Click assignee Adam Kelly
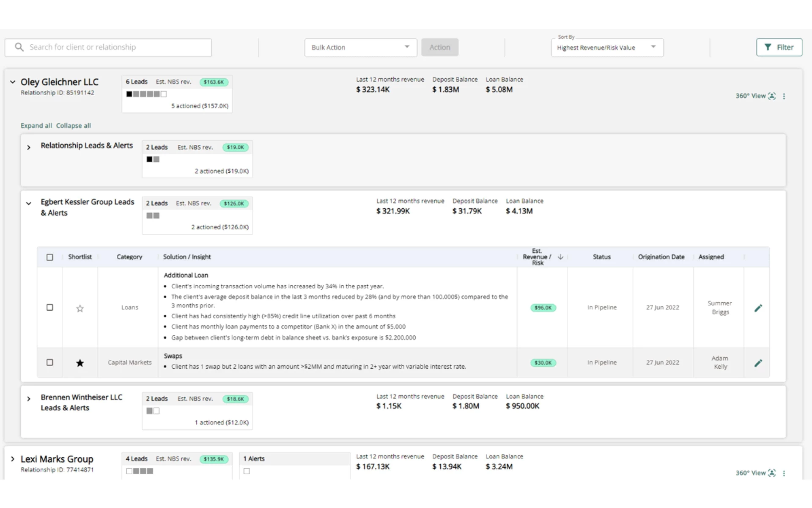This screenshot has height=508, width=812. pyautogui.click(x=720, y=362)
